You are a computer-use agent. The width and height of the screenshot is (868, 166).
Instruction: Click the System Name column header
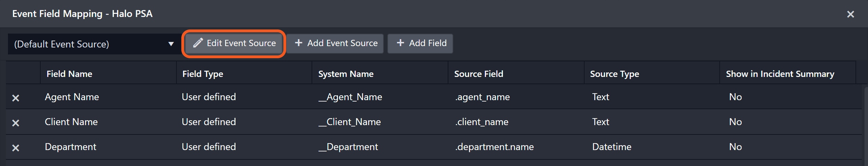pos(346,74)
